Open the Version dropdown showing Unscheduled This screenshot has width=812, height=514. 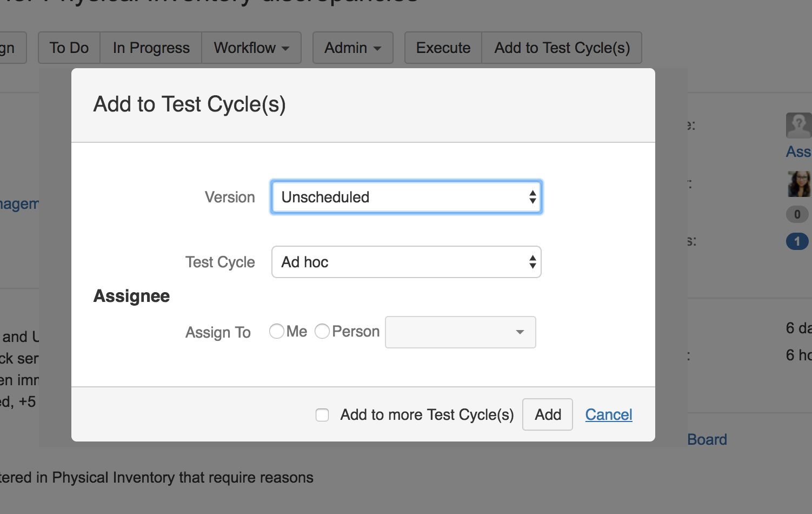(x=407, y=197)
